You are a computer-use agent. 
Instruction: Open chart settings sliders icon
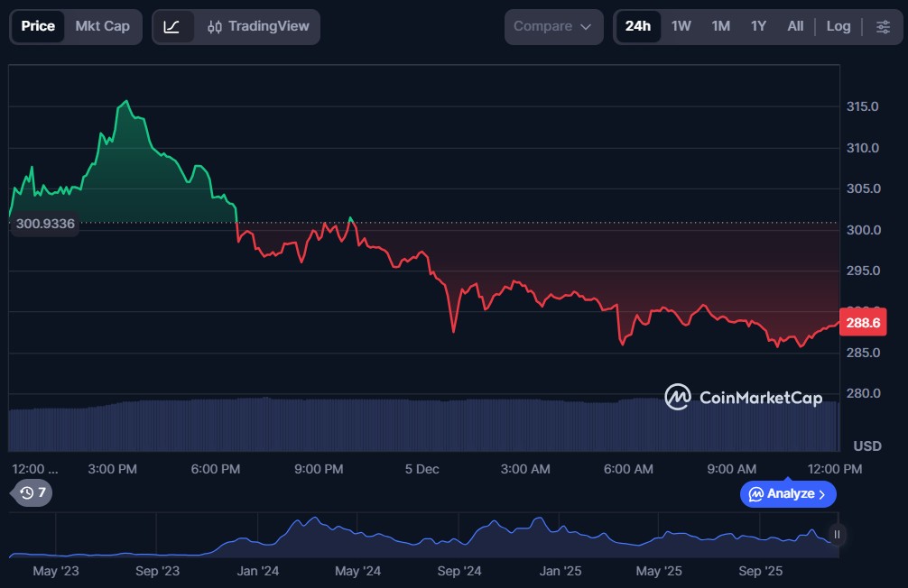883,27
